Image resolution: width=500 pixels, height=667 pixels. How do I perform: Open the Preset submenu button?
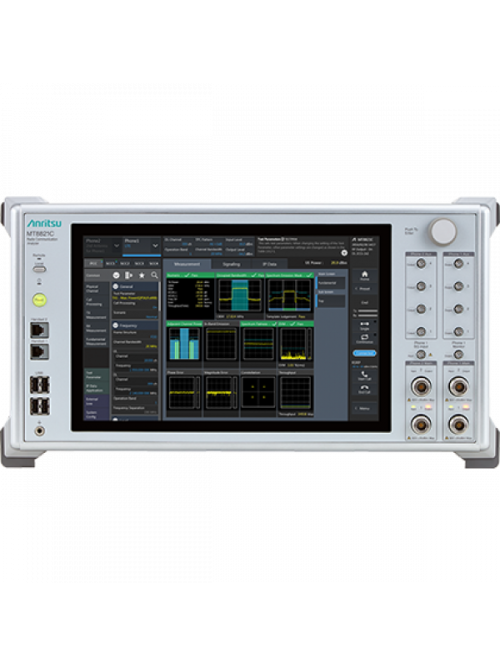click(364, 289)
